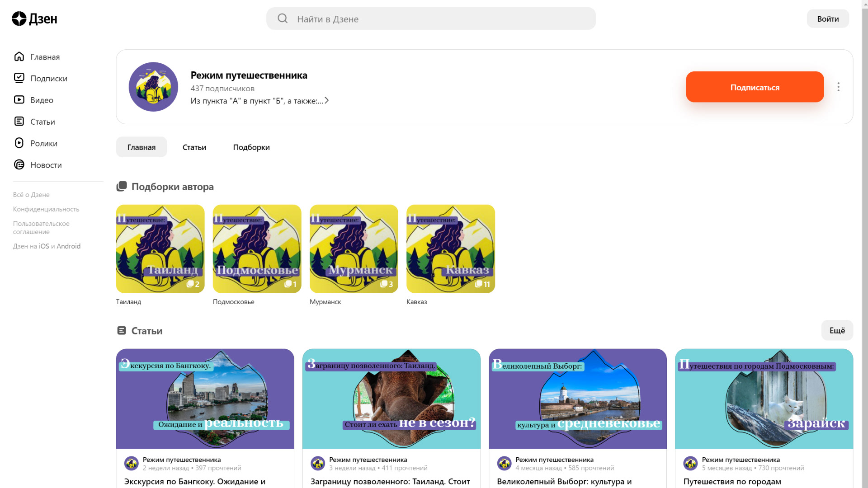Switch to the channel Статьи tab
The width and height of the screenshot is (868, 488).
(194, 147)
